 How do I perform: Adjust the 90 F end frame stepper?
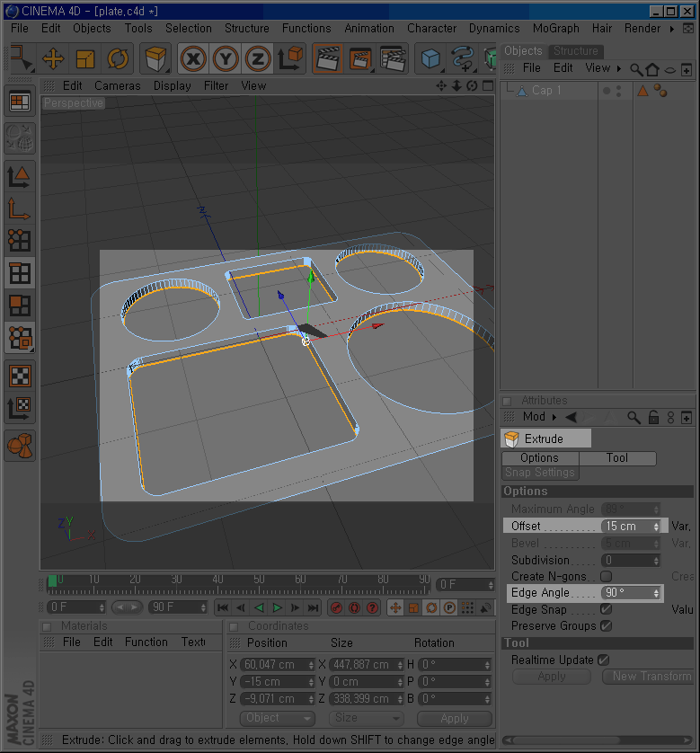coord(203,607)
